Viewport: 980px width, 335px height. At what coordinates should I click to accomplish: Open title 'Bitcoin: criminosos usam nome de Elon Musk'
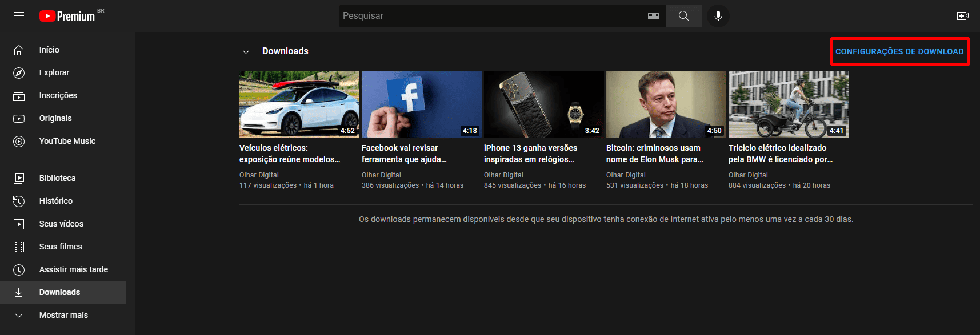[x=655, y=154]
